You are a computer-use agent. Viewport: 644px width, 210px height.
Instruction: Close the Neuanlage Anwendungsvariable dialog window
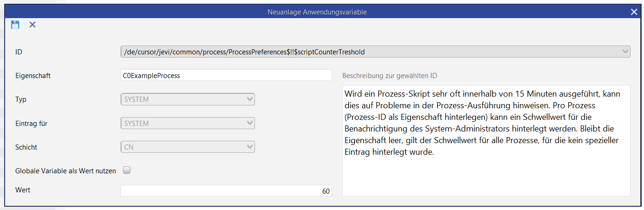click(634, 12)
